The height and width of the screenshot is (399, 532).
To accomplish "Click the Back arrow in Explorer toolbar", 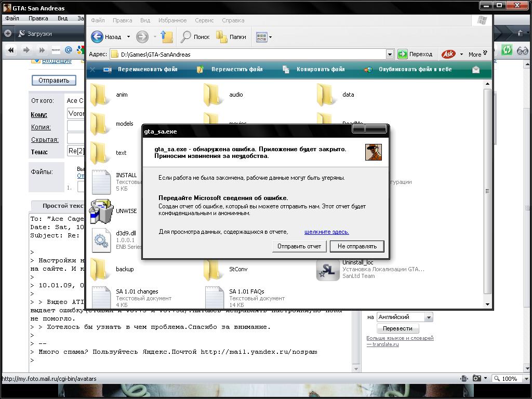I will coord(98,37).
